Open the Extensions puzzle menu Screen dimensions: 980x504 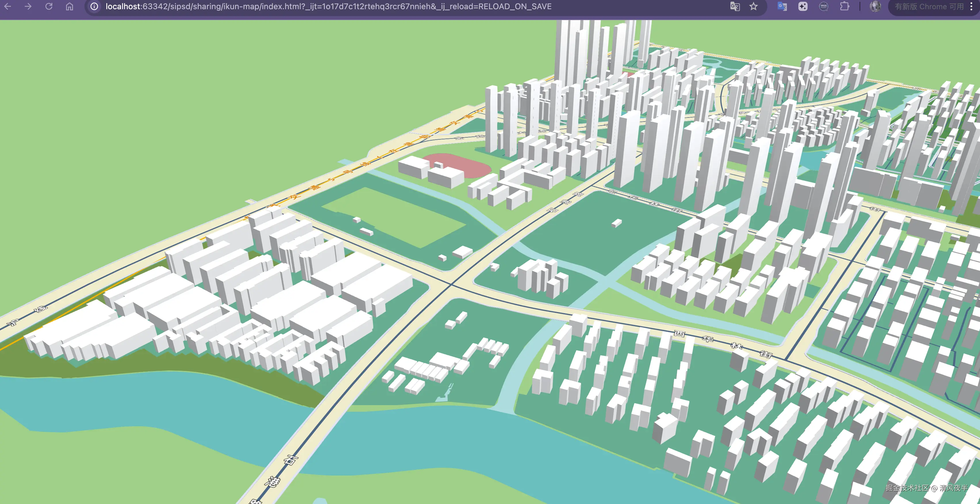click(x=845, y=7)
